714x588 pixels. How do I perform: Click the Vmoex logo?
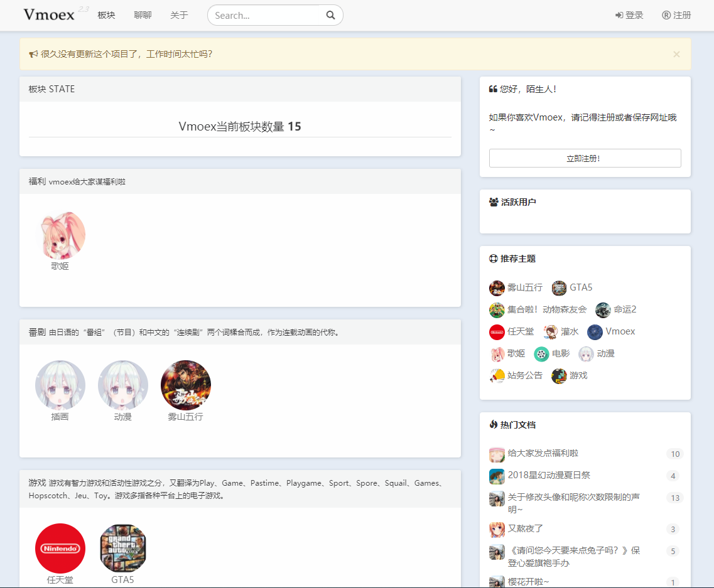coord(49,15)
